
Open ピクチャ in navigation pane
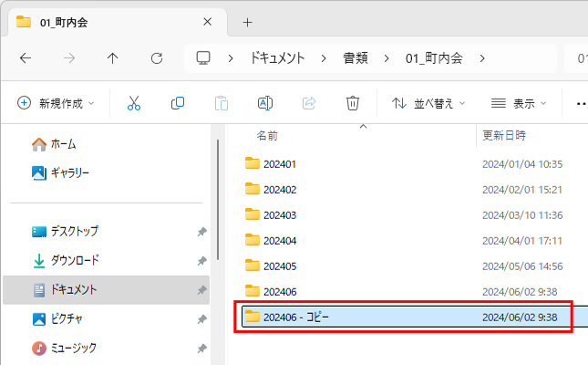(x=57, y=318)
